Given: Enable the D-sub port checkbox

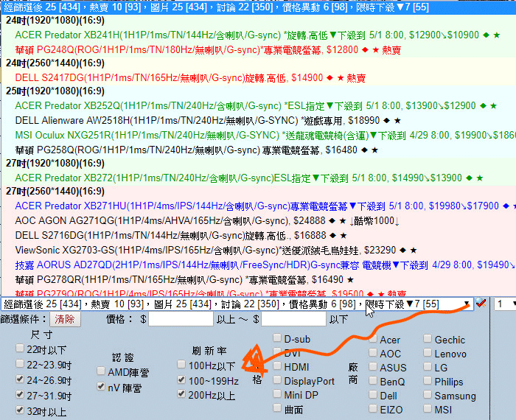Looking at the screenshot, I should click(277, 337).
